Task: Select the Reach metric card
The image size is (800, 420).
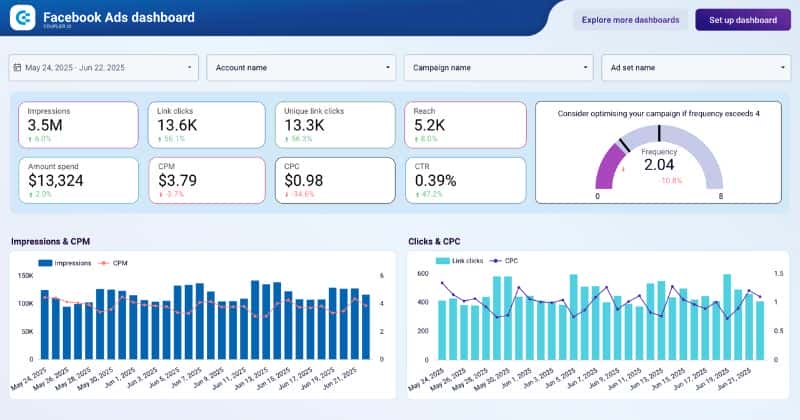Action: click(464, 125)
